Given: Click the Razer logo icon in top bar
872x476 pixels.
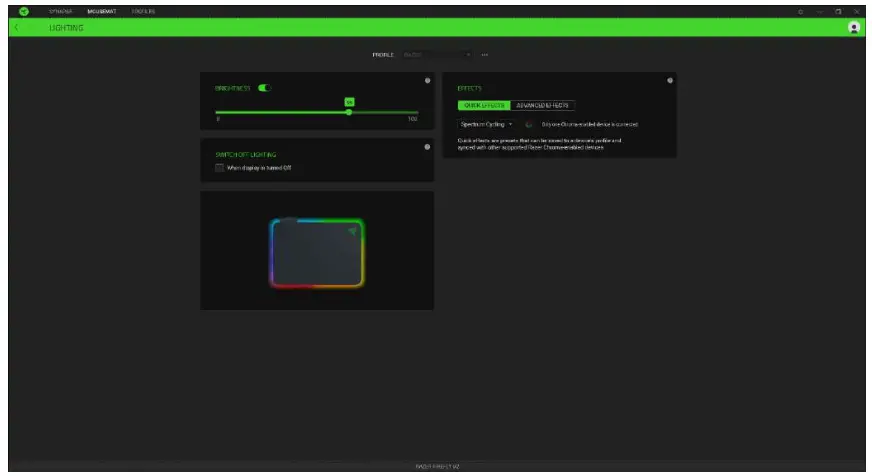Looking at the screenshot, I should [x=23, y=11].
